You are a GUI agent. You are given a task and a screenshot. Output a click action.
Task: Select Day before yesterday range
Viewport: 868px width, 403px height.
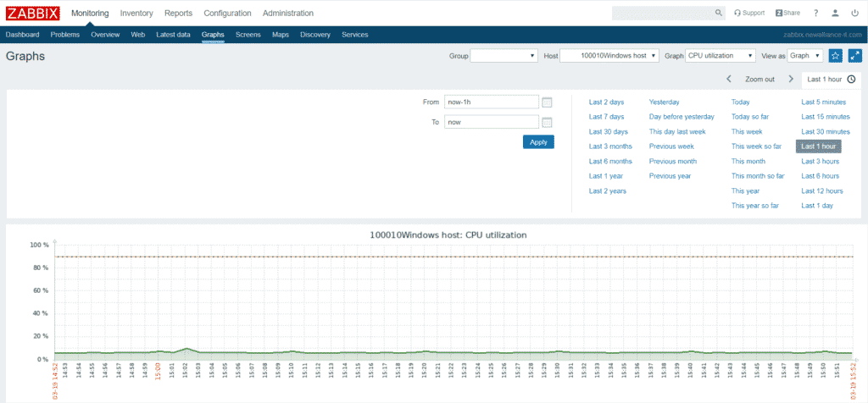[x=682, y=117]
